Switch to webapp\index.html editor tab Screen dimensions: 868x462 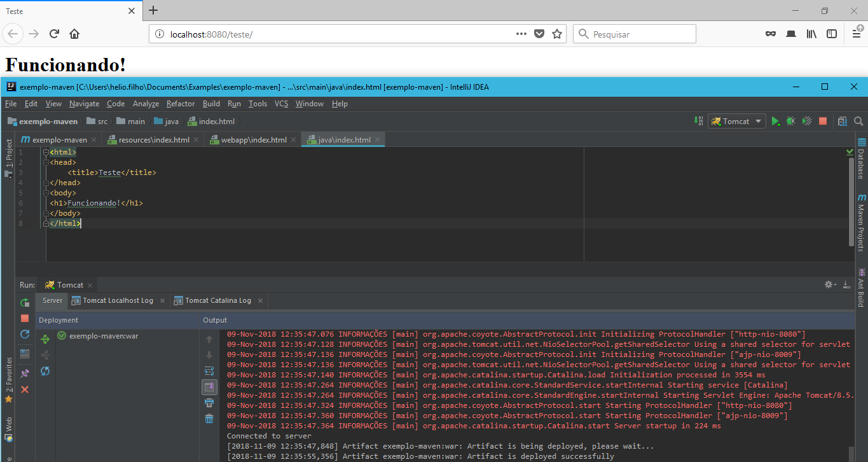click(253, 139)
